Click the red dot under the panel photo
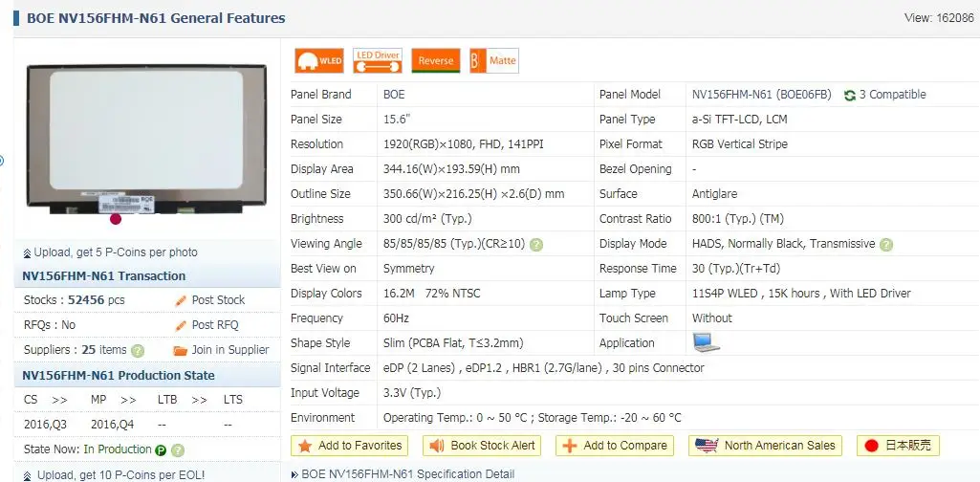 (116, 219)
